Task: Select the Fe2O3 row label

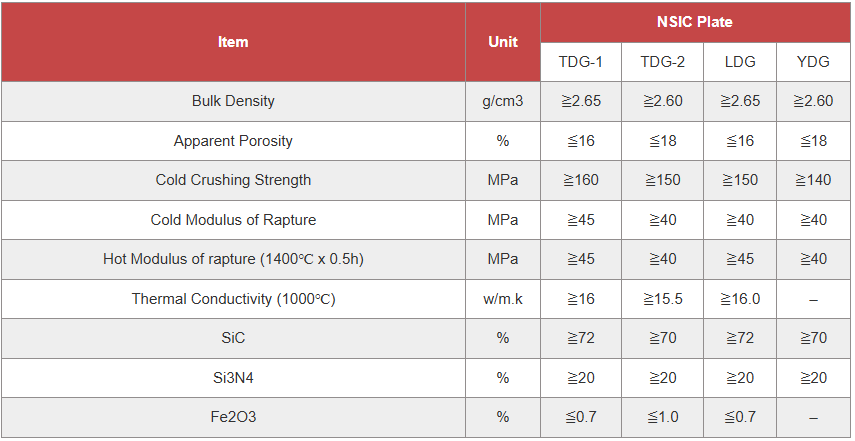Action: (x=233, y=418)
